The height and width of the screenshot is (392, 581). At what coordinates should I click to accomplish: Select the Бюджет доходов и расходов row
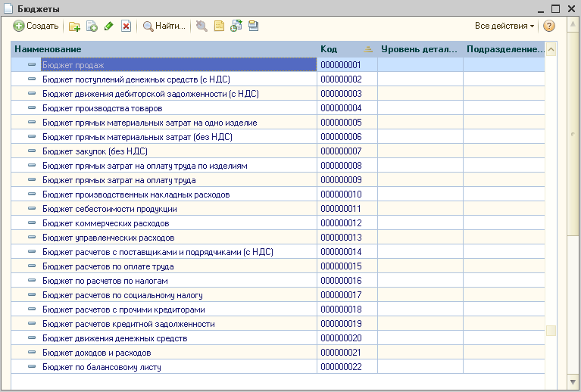pos(96,353)
